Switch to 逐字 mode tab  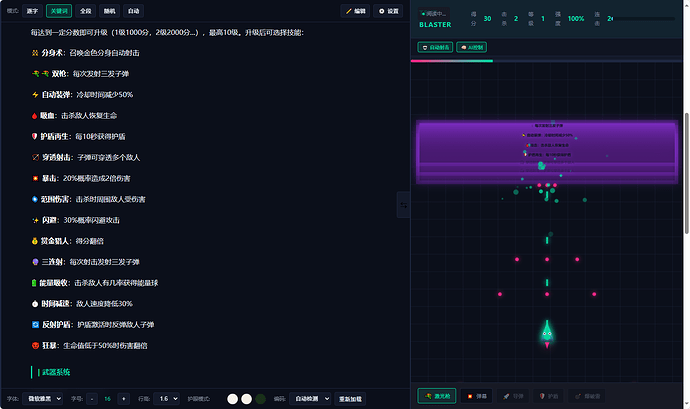point(32,11)
